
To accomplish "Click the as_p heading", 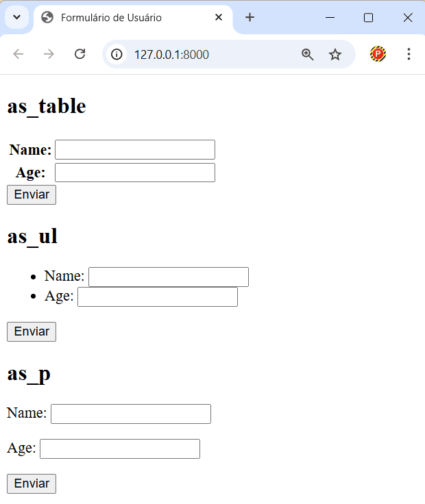I will point(29,375).
